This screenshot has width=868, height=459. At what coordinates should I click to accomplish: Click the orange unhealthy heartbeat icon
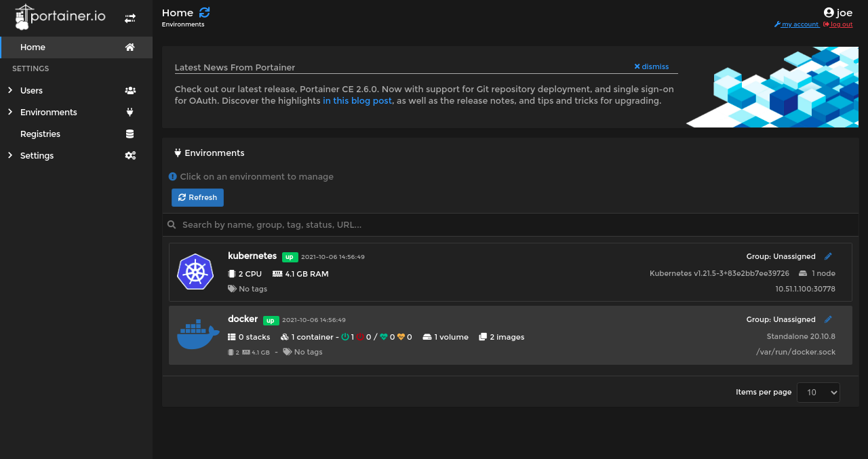(x=401, y=337)
